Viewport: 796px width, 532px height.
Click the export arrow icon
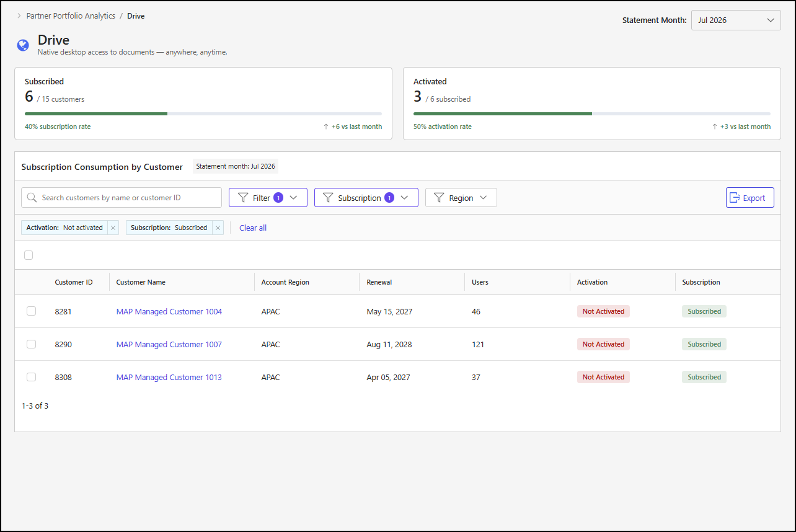(735, 198)
